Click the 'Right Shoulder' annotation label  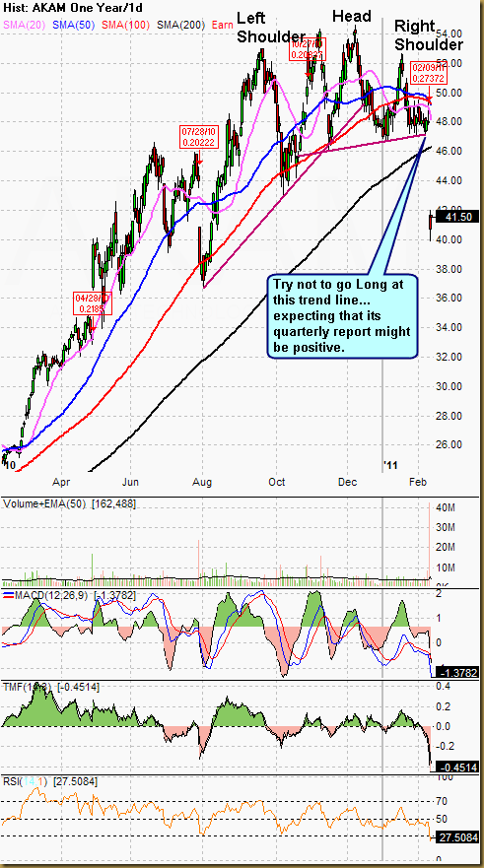tap(429, 34)
